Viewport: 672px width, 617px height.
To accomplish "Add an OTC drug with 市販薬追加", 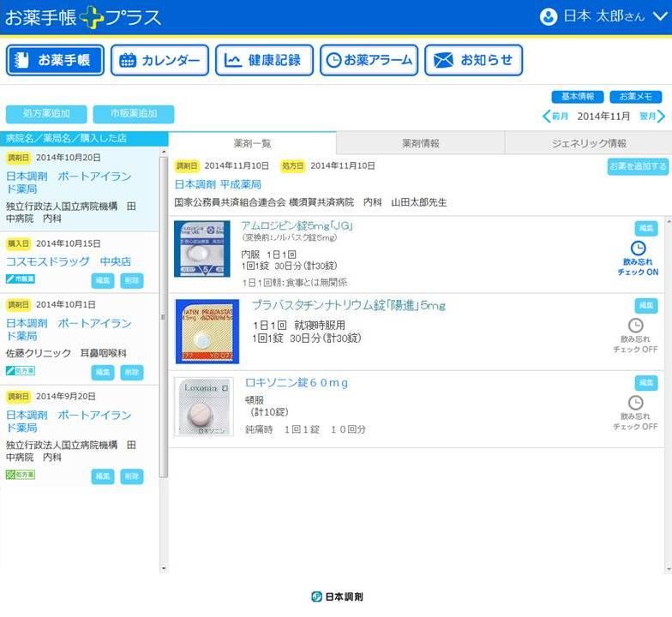I will (134, 114).
